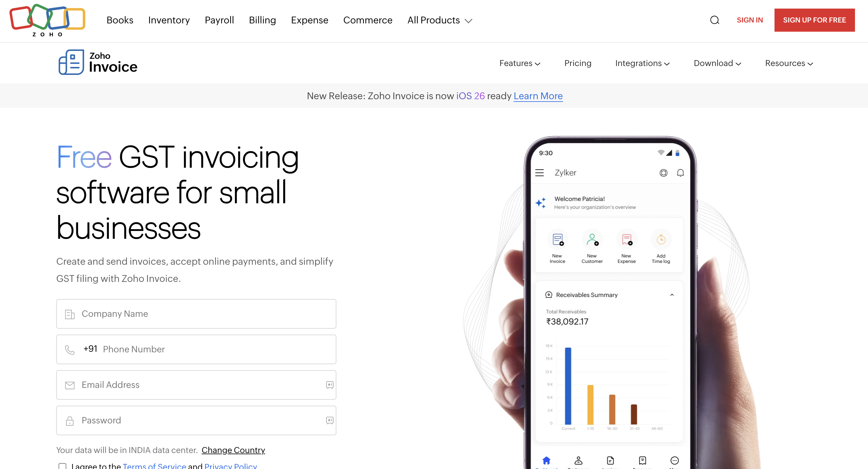Click the search magnifier icon

714,20
